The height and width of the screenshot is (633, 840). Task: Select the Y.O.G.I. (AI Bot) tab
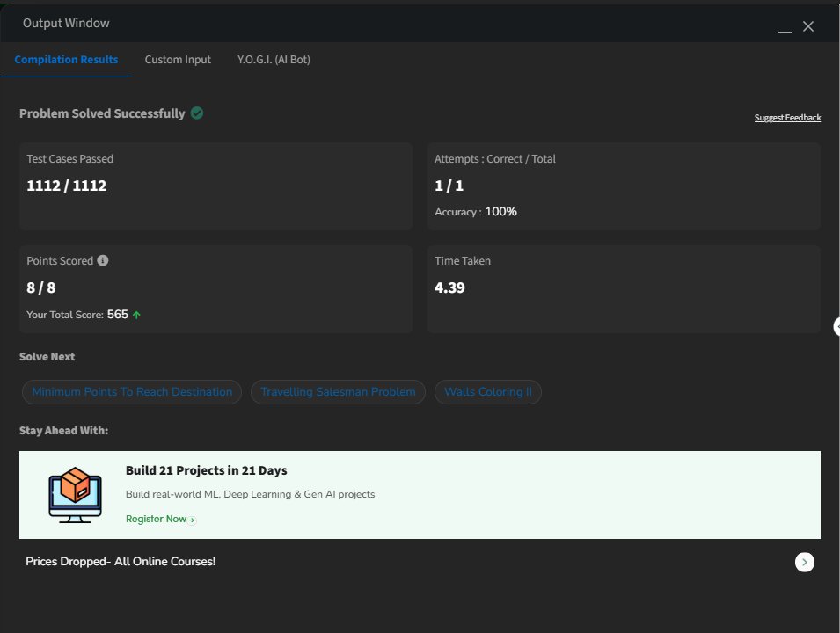click(x=274, y=60)
